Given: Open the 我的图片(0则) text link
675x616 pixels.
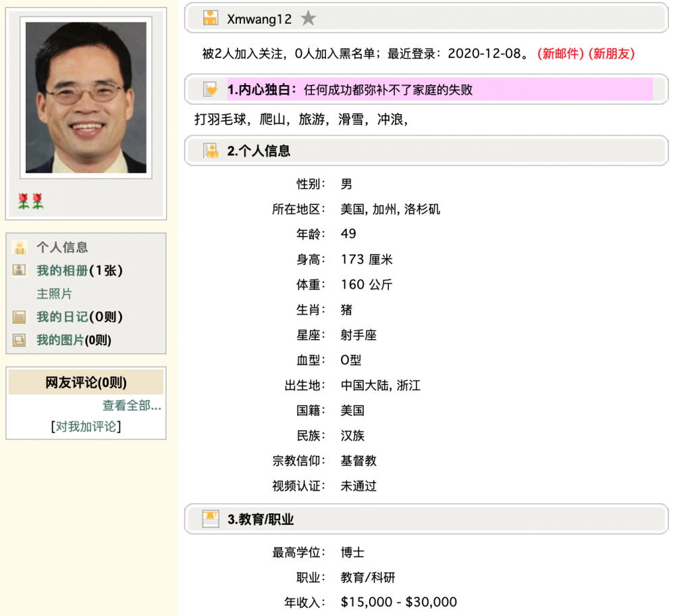Looking at the screenshot, I should pyautogui.click(x=74, y=340).
